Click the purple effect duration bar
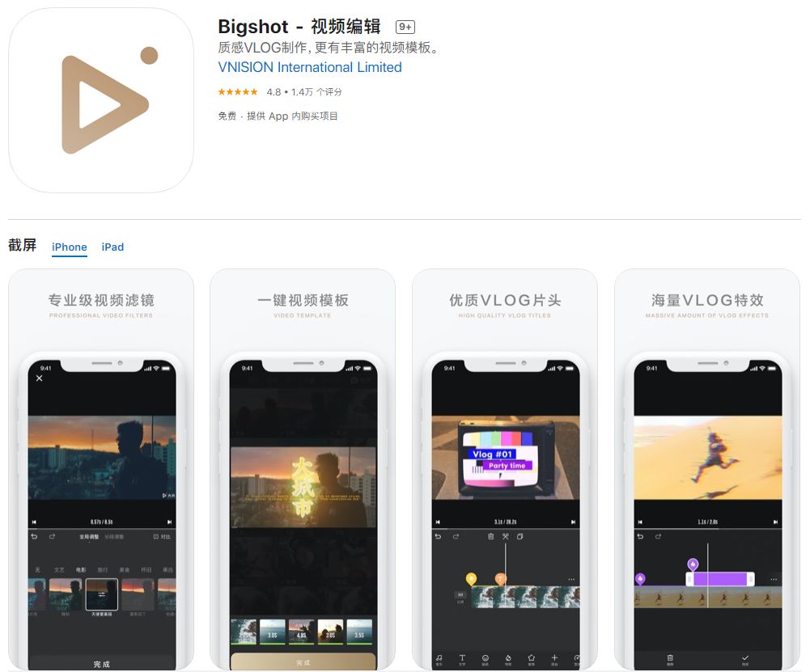 pyautogui.click(x=720, y=579)
